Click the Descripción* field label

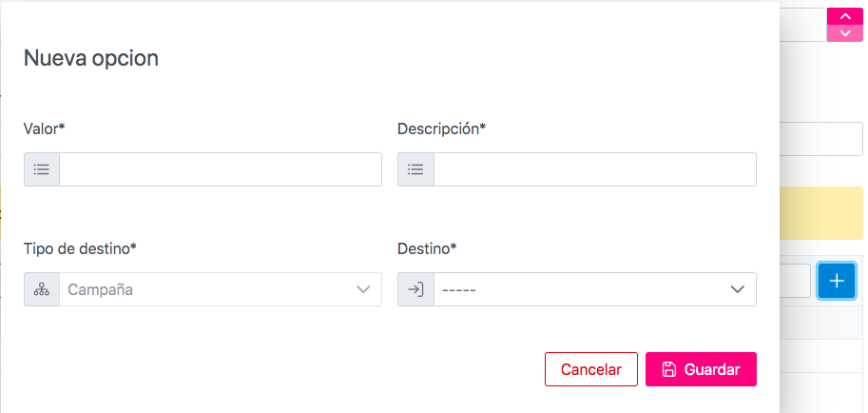(x=441, y=128)
